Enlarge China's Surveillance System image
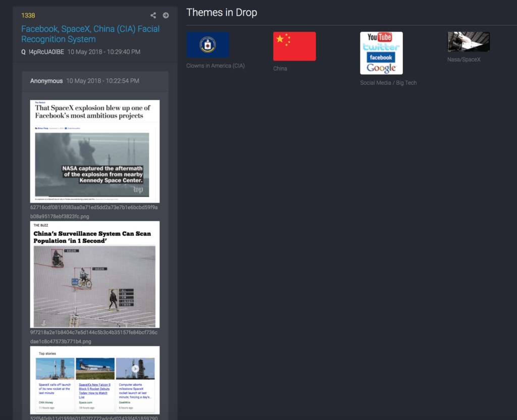Image resolution: width=517 pixels, height=420 pixels. pos(95,274)
